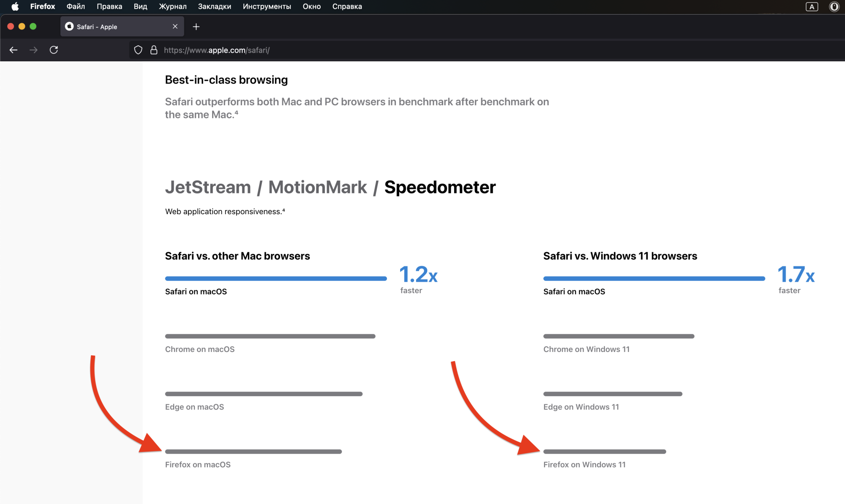Viewport: 845px width, 504px height.
Task: Click the Chrome on macOS label
Action: (x=200, y=349)
